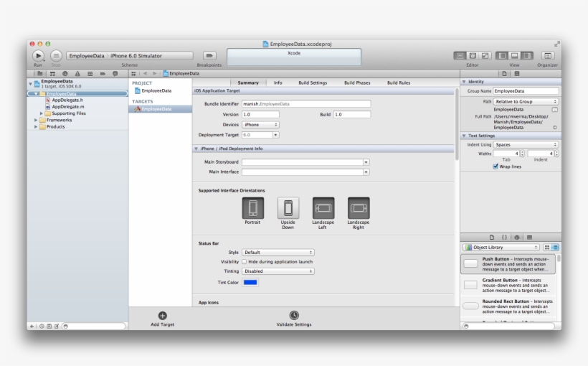This screenshot has height=366, width=588.
Task: Open the Build Settings tab
Action: [313, 83]
